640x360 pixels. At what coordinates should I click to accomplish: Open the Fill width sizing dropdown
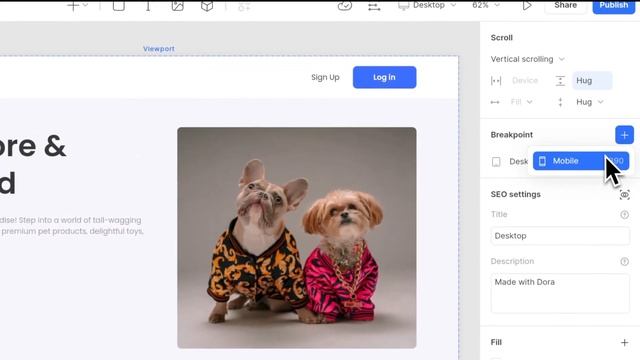(x=521, y=102)
